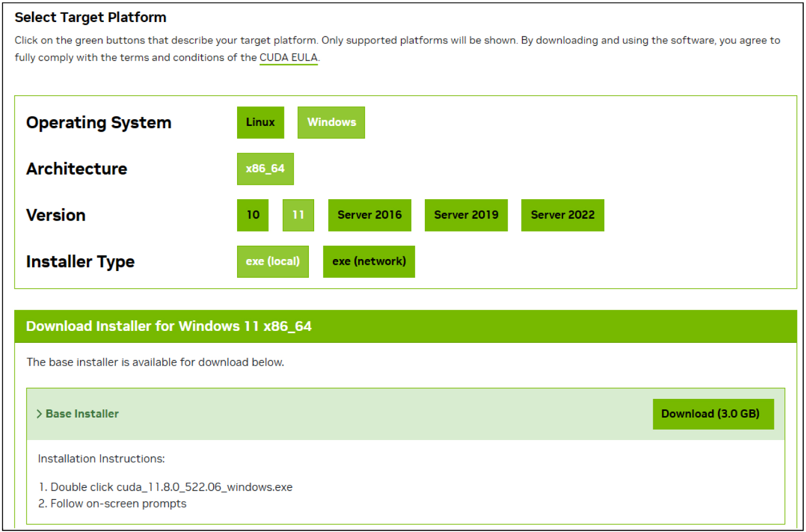Pick Windows version 11
The width and height of the screenshot is (806, 532).
point(298,215)
